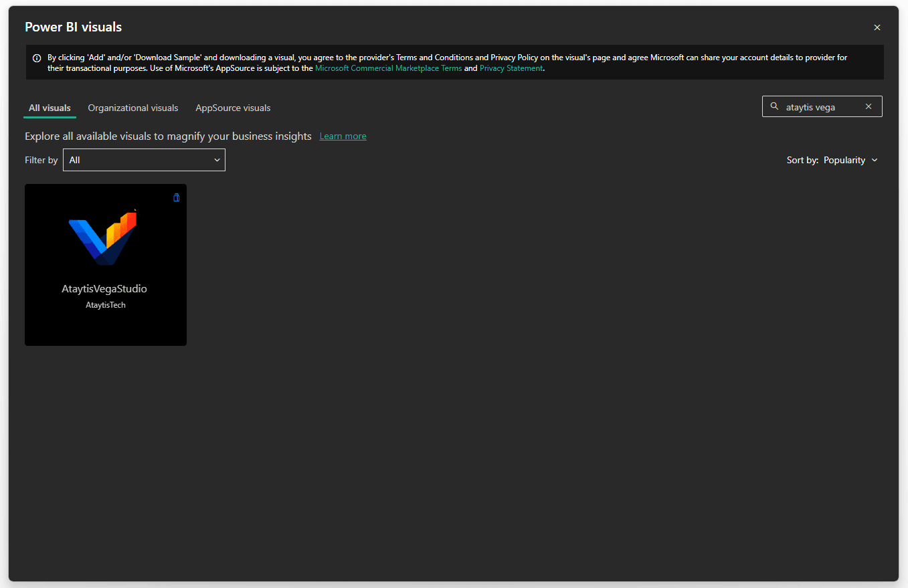Switch to the AppSource visuals tab
Viewport: 908px width, 588px height.
(x=233, y=108)
